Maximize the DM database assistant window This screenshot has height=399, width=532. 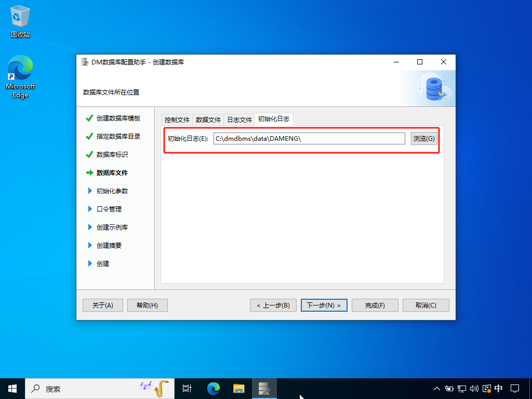(x=420, y=62)
